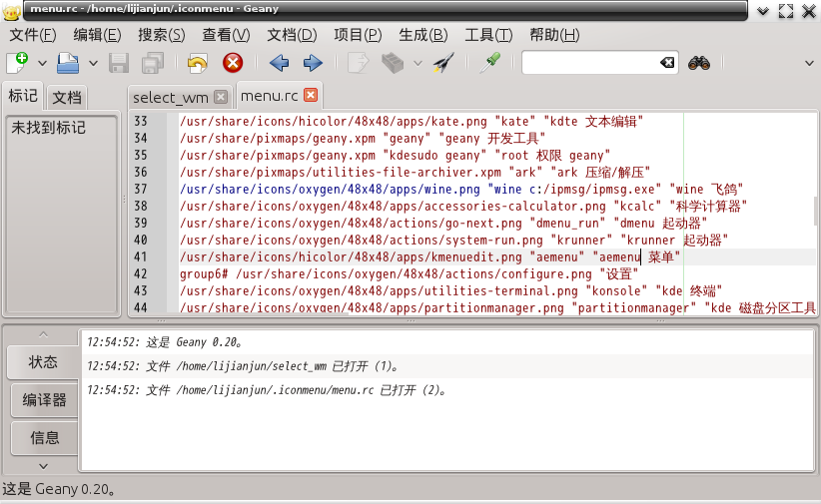
Task: Open the 搜索(S) menu
Action: click(x=162, y=35)
